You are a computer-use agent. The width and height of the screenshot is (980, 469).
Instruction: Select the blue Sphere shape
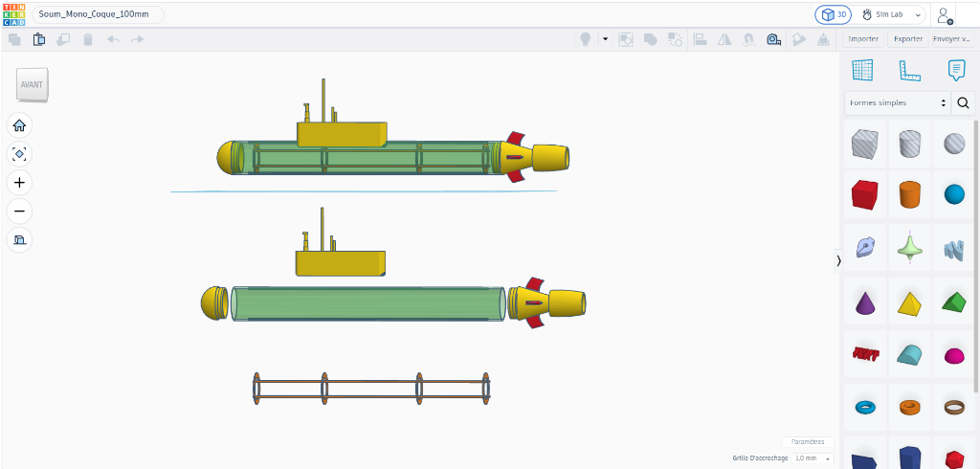(954, 195)
